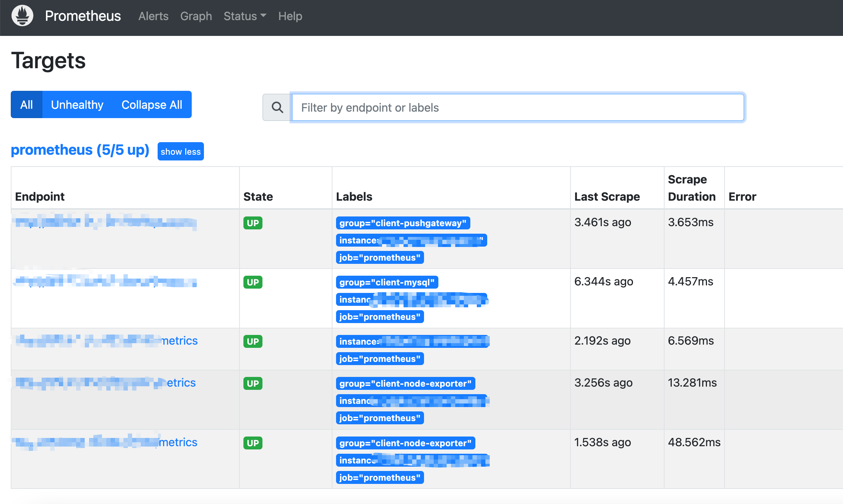The height and width of the screenshot is (504, 843).
Task: Click the Prometheus flame logo icon
Action: tap(22, 16)
